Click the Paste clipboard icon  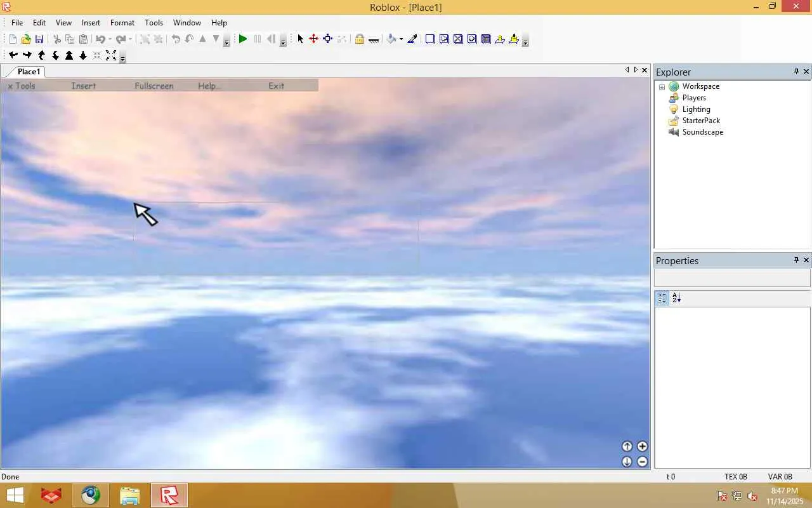click(x=83, y=39)
